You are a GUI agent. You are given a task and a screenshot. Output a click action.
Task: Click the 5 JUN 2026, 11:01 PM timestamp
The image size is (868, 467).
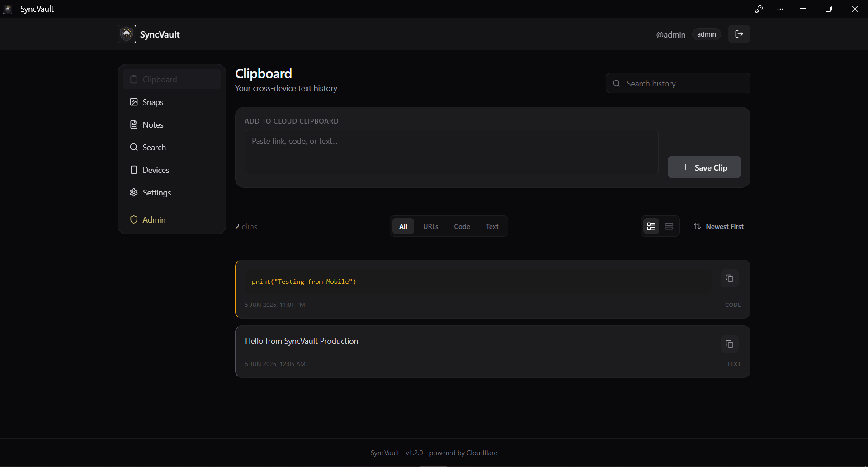[275, 305]
